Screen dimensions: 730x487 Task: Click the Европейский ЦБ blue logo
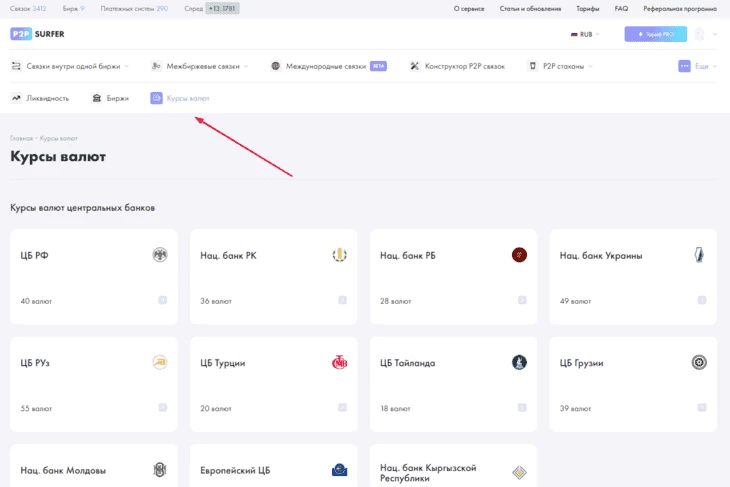339,470
